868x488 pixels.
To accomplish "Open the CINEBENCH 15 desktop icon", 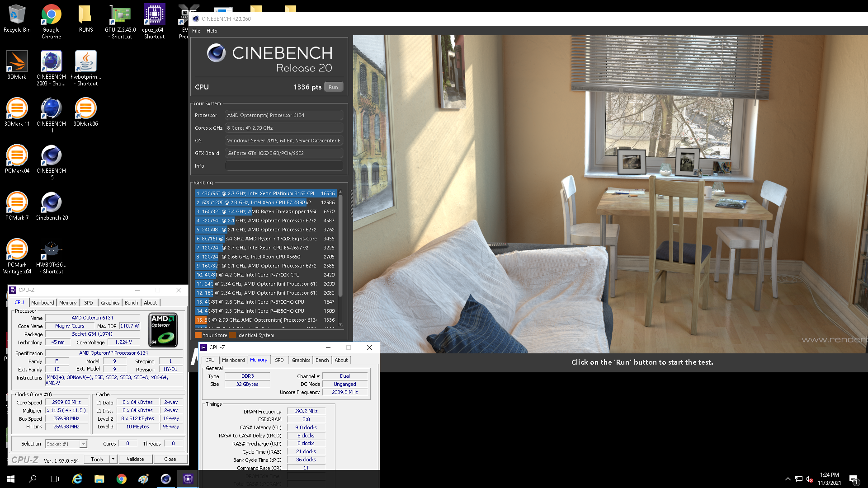I will (x=51, y=162).
